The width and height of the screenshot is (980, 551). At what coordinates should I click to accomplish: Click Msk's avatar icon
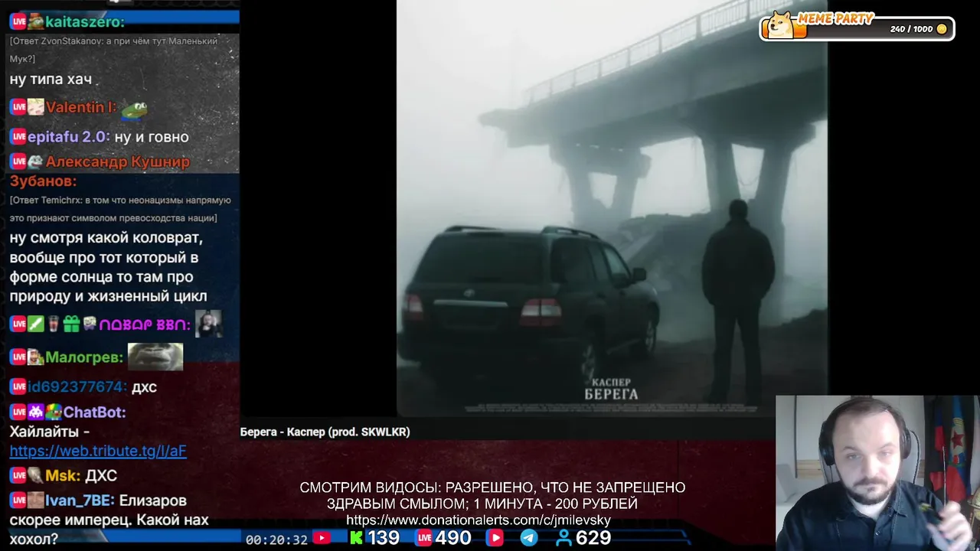pyautogui.click(x=35, y=475)
